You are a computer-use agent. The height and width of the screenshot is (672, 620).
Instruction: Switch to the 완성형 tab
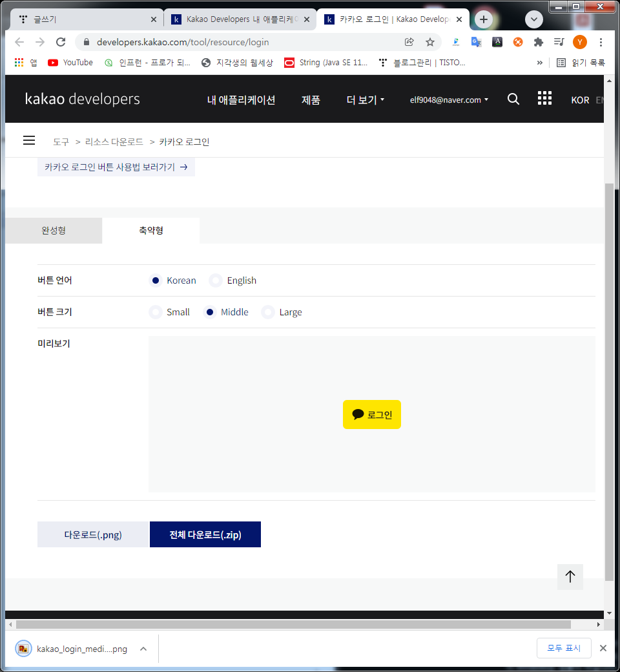click(x=54, y=231)
